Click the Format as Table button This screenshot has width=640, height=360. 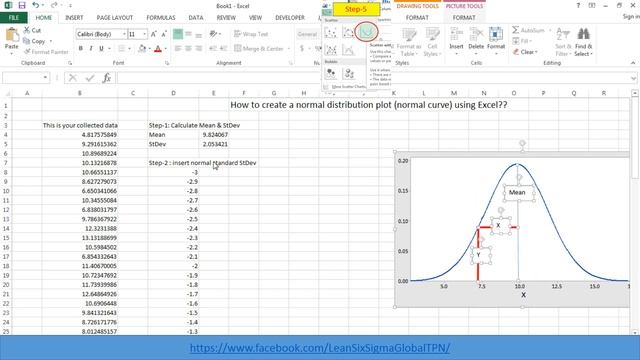click(409, 42)
